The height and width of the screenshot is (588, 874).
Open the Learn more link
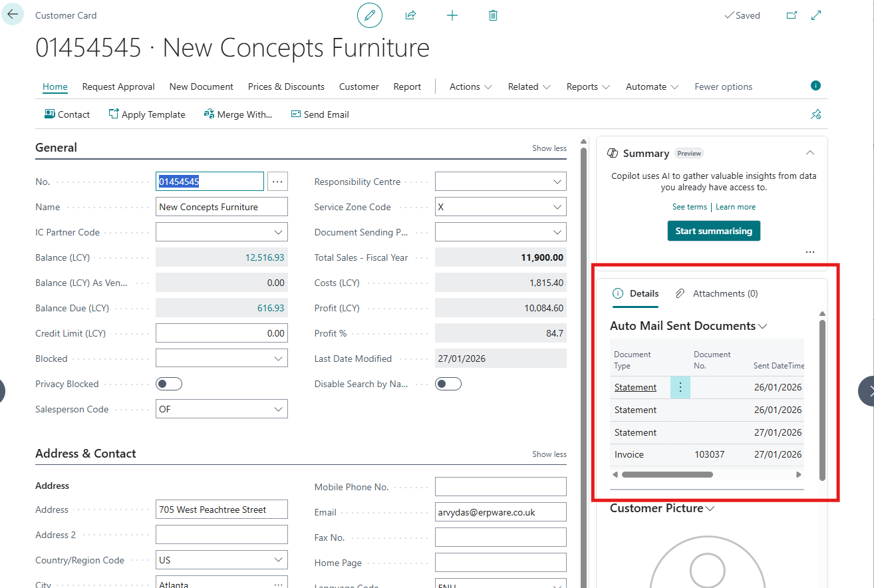pyautogui.click(x=735, y=207)
